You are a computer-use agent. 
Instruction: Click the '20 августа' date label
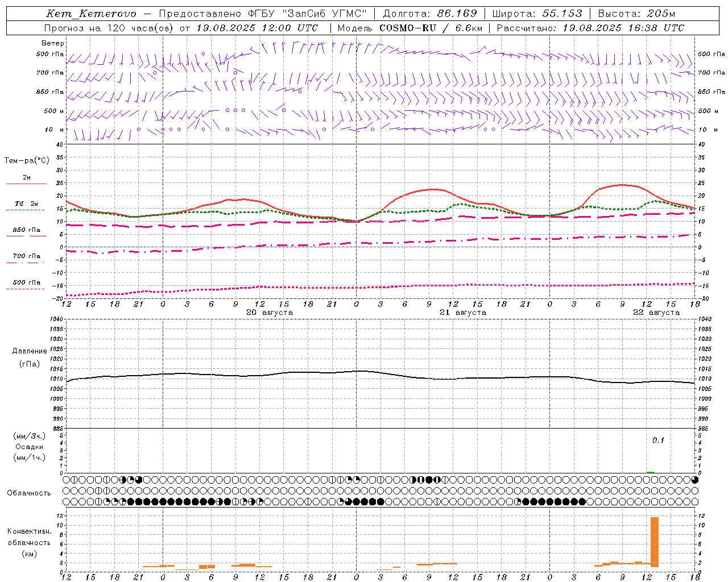(270, 313)
